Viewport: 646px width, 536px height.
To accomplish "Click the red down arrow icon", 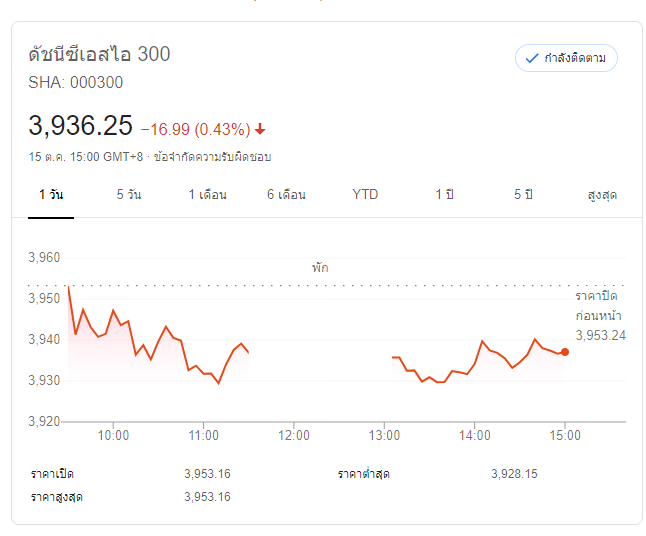I will [x=260, y=129].
